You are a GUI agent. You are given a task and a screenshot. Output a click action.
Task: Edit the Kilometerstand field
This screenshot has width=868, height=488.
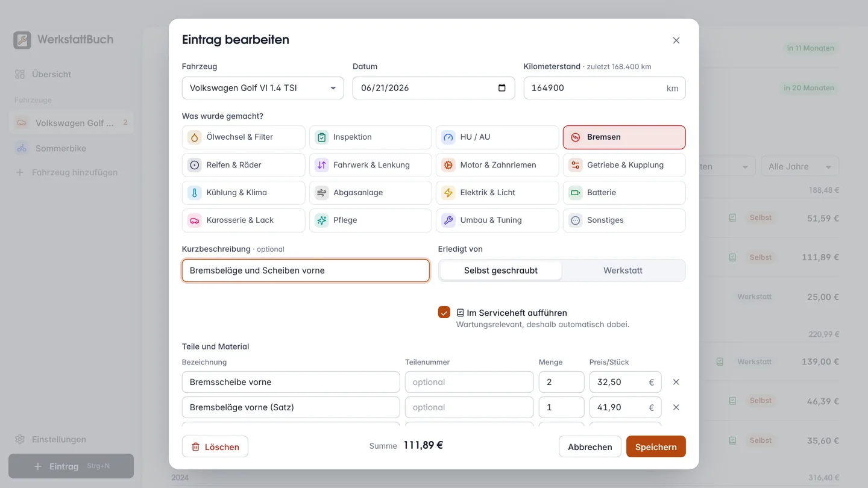605,88
